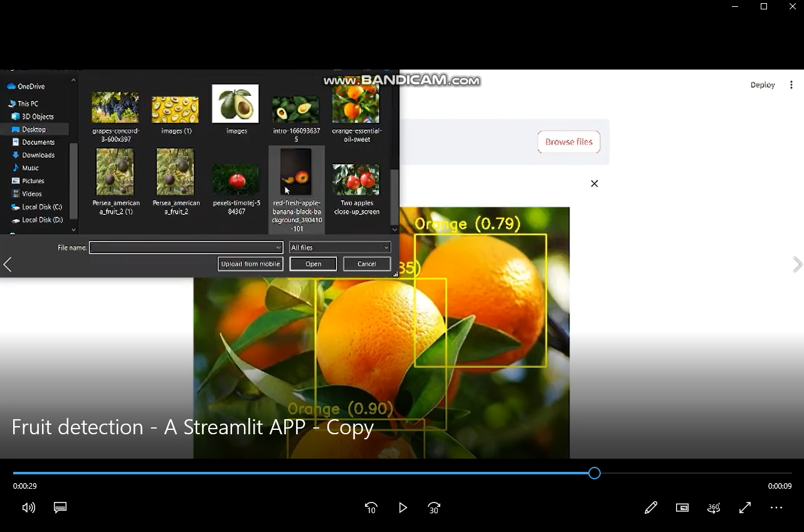The width and height of the screenshot is (804, 532).
Task: Skip back 10 seconds
Action: click(x=371, y=508)
